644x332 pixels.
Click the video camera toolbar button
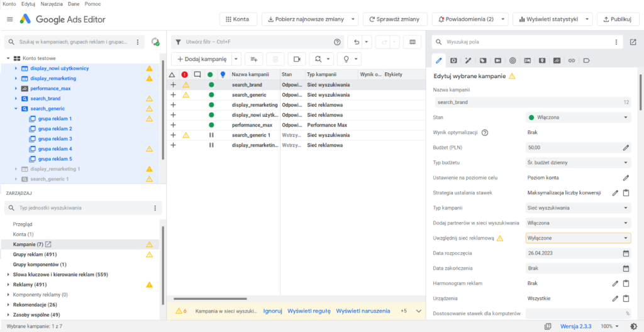click(x=297, y=59)
